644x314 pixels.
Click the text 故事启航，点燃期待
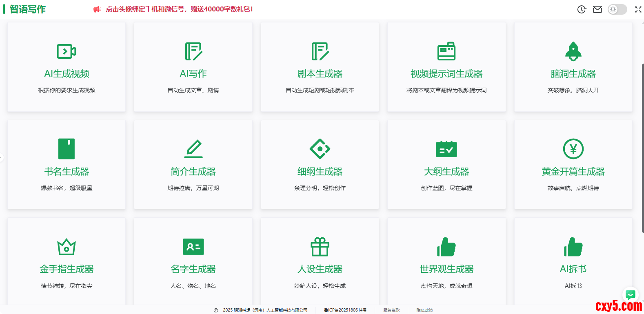point(573,188)
